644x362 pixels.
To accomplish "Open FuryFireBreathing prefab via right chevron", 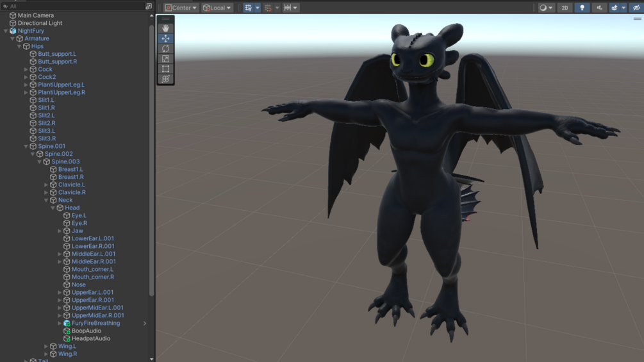I will (x=145, y=324).
